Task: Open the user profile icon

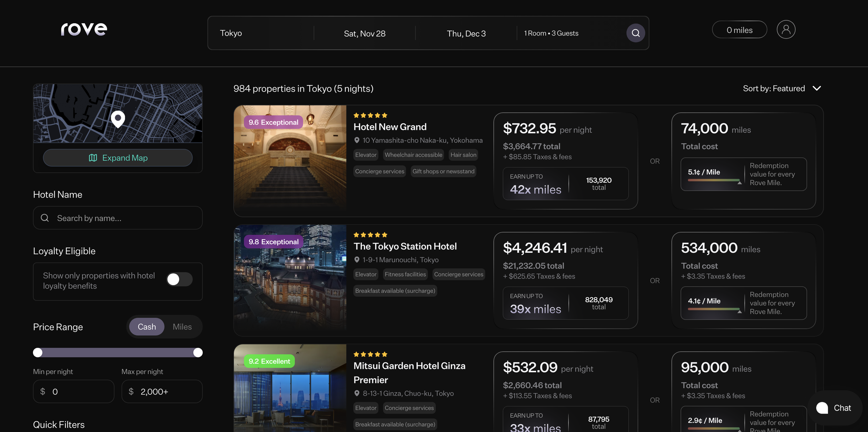Action: tap(786, 30)
